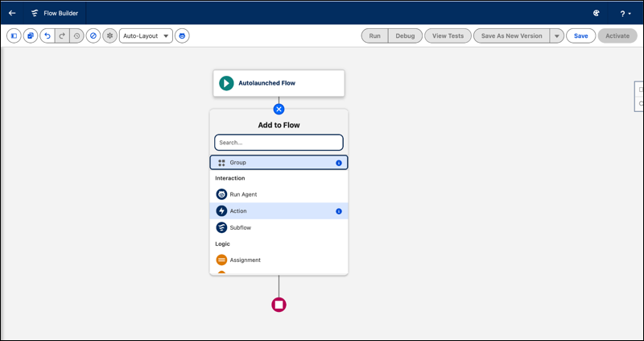Open the Trailhead icon in header

click(x=597, y=13)
